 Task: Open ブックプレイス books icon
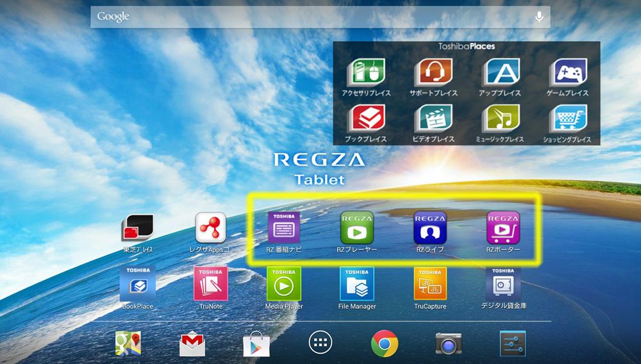(x=366, y=118)
